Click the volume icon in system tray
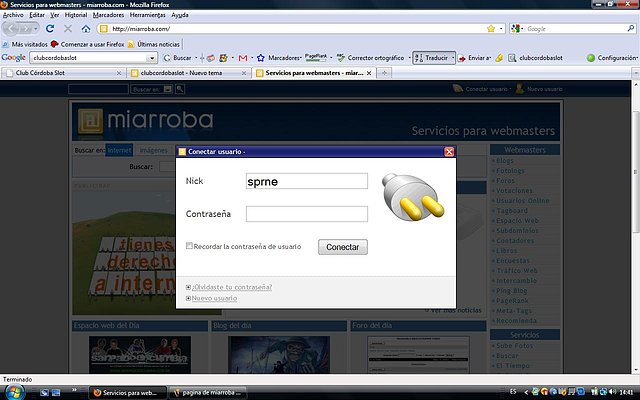 [x=613, y=392]
